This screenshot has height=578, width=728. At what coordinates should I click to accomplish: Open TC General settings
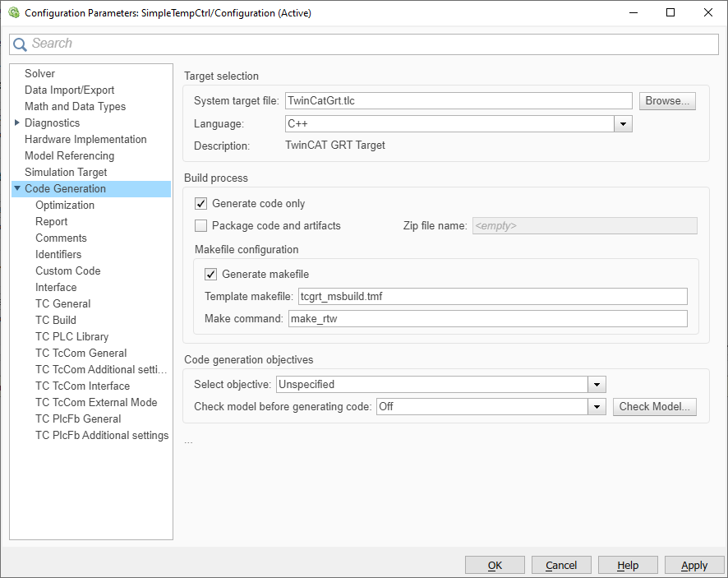coord(62,304)
